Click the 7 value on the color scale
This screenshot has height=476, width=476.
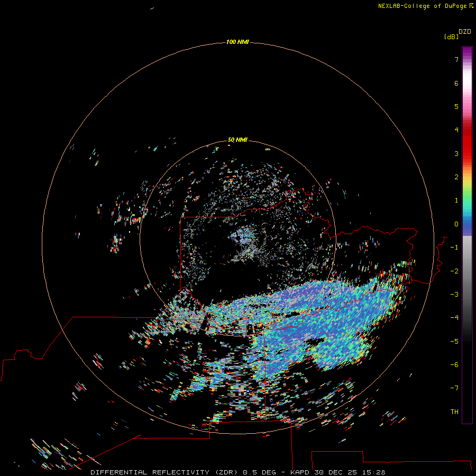pyautogui.click(x=456, y=60)
